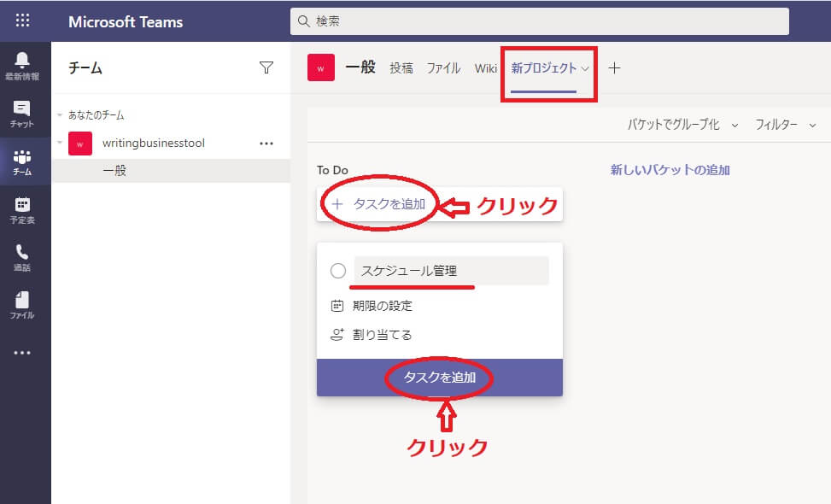The width and height of the screenshot is (831, 504).
Task: Click the purple タスクを追加 button
Action: click(x=439, y=377)
